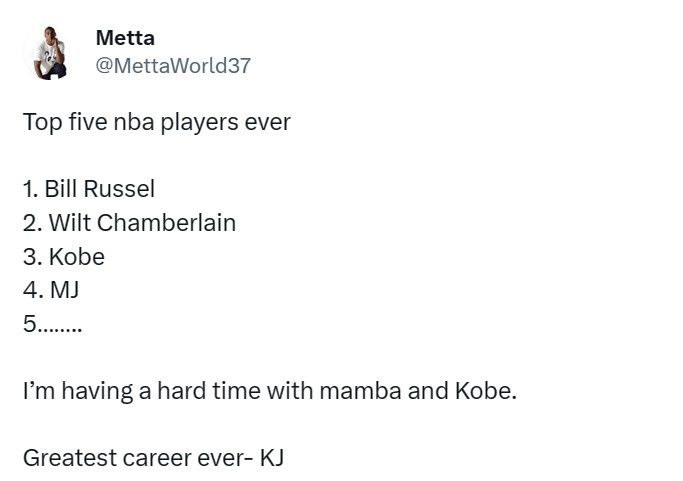This screenshot has width=683, height=481.
Task: Select the line 'Top five nba players ever'
Action: (x=156, y=122)
